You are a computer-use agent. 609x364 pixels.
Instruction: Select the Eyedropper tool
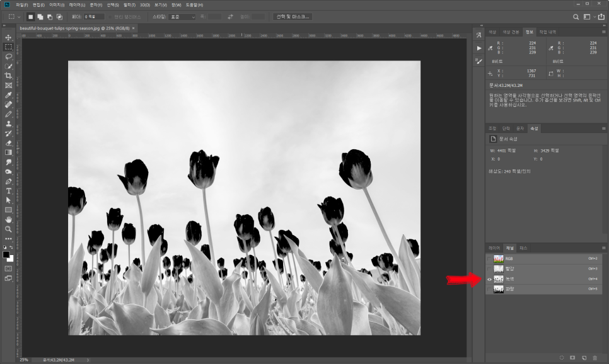[8, 95]
